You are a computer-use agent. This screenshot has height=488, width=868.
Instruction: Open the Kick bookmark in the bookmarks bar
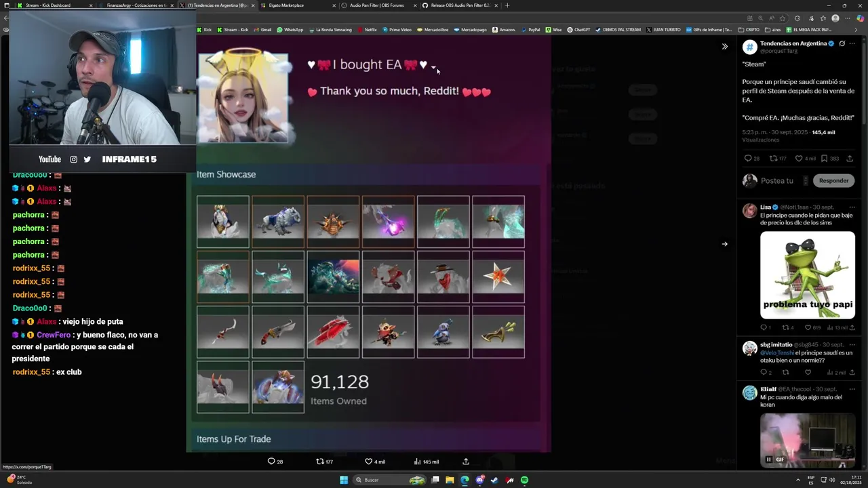pyautogui.click(x=204, y=30)
